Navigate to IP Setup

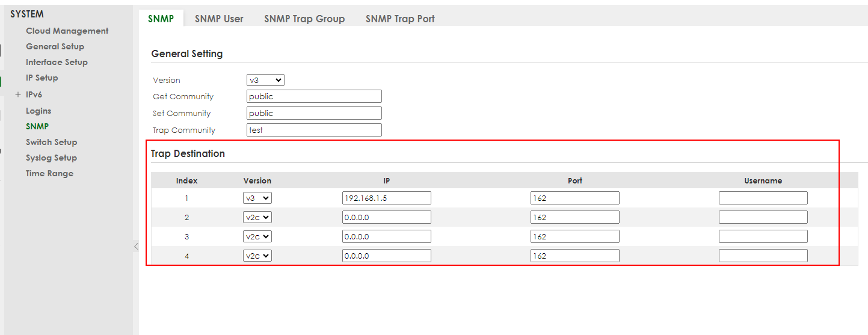[x=42, y=78]
